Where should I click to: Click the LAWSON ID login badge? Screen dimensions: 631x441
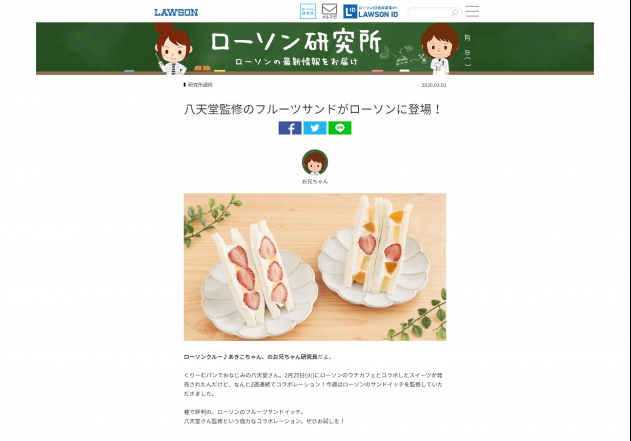pyautogui.click(x=371, y=11)
